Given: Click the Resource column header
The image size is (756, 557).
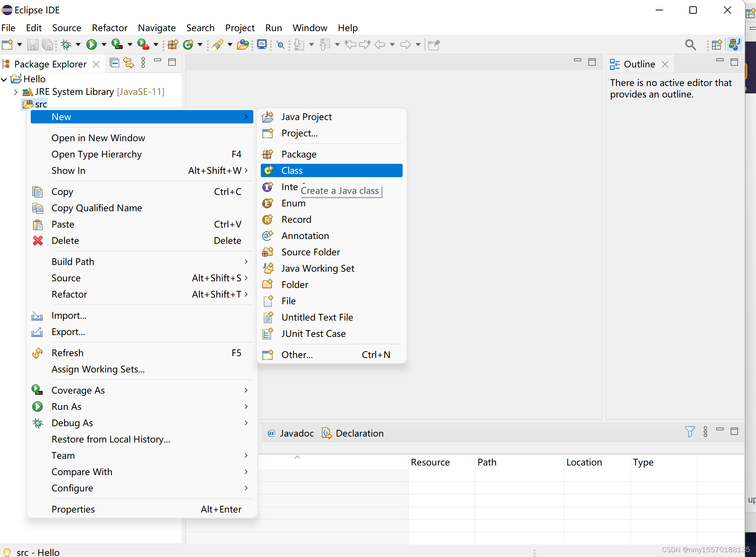Looking at the screenshot, I should coord(430,462).
